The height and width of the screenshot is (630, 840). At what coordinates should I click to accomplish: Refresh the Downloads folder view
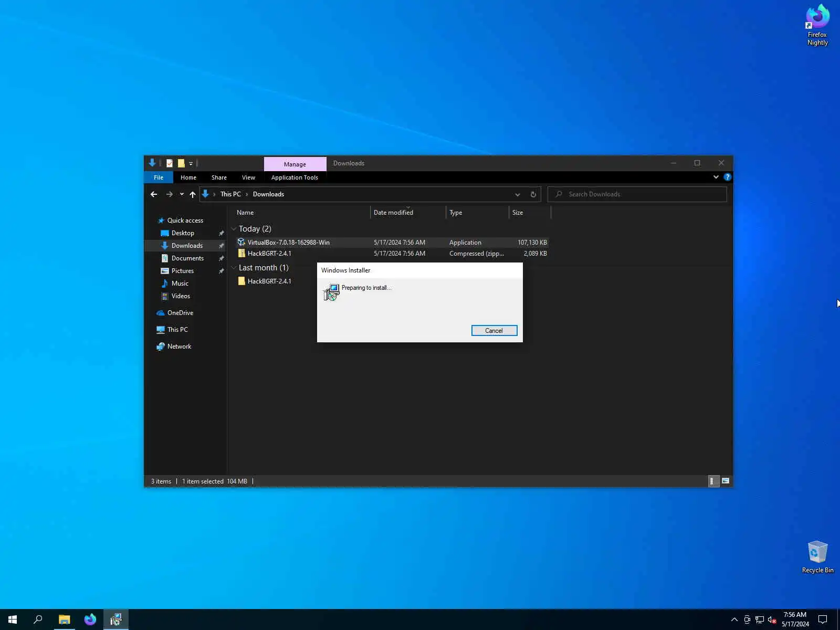(x=533, y=194)
